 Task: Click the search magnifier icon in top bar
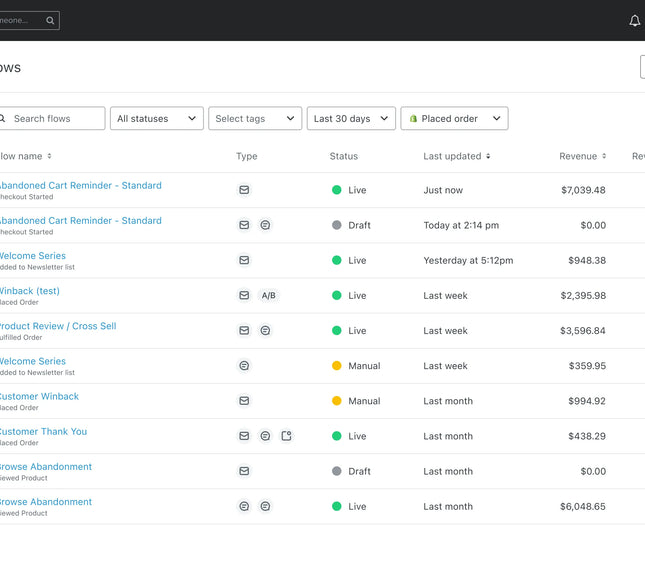[x=50, y=20]
